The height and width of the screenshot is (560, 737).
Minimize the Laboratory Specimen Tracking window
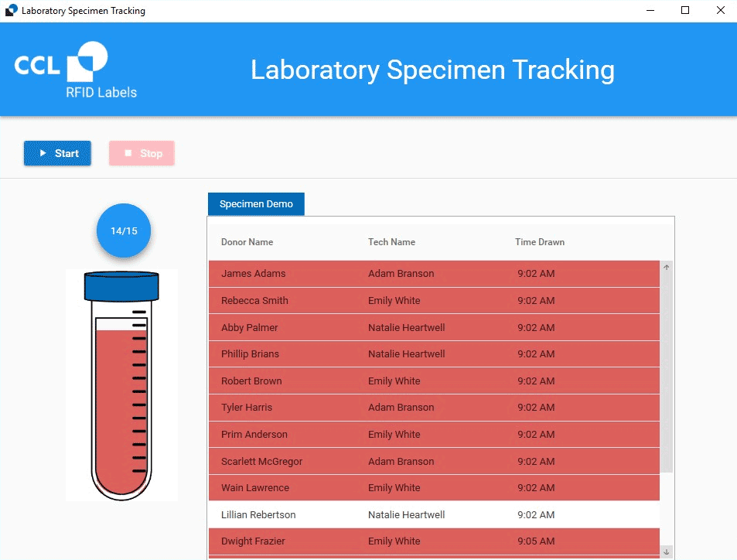click(649, 11)
